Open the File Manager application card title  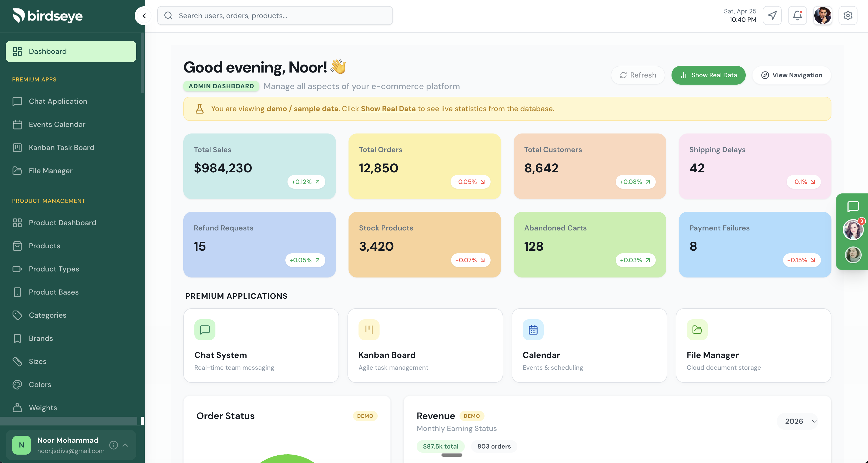point(712,355)
